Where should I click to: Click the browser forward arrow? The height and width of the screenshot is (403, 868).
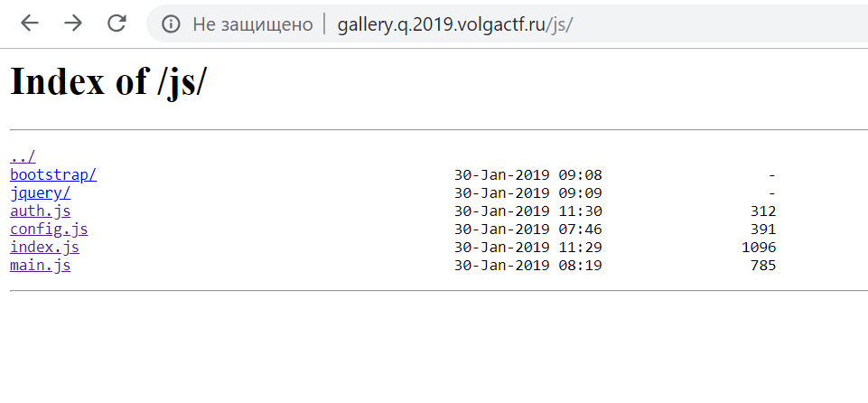(72, 23)
